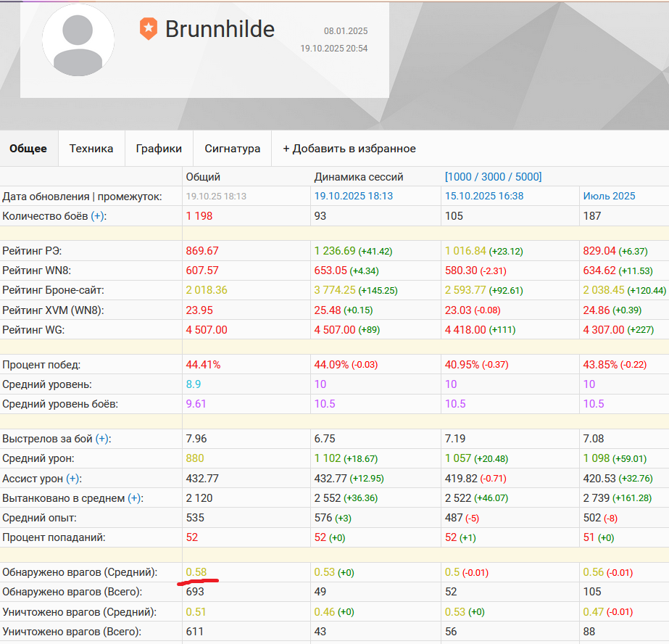Expand the plus beside Вытанковано в среднем
Image resolution: width=669 pixels, height=644 pixels.
click(x=135, y=498)
